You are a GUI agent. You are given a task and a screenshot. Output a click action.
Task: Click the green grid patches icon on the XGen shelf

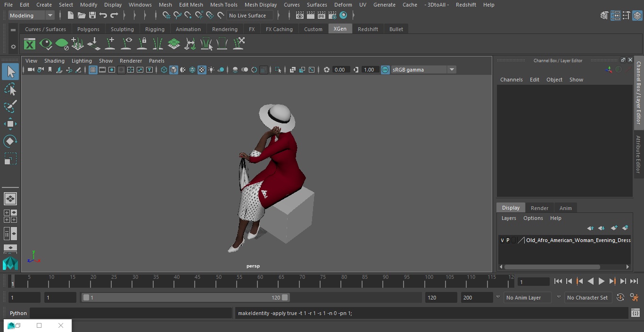(174, 44)
